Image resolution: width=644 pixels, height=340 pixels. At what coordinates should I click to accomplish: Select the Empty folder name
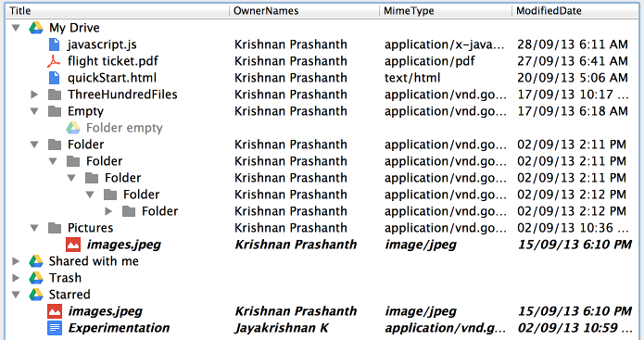click(85, 111)
